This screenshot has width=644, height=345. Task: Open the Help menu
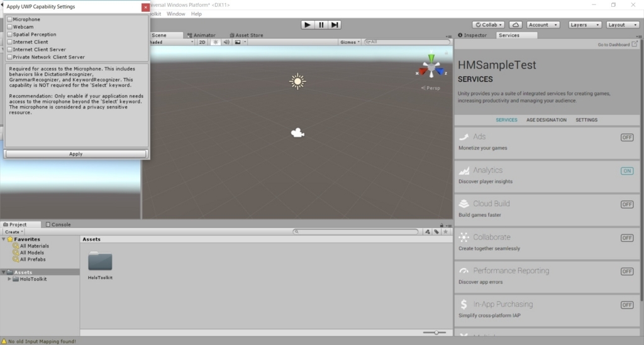(x=196, y=14)
